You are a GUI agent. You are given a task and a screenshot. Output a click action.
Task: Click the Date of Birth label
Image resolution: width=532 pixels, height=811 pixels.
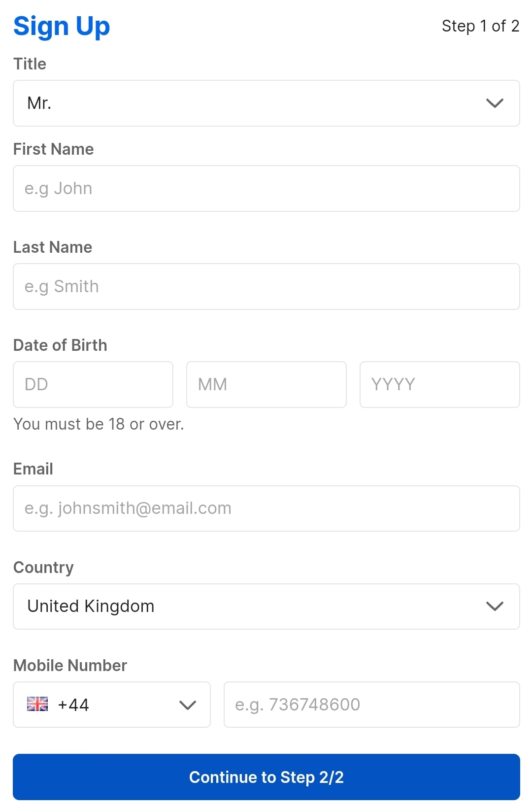(60, 345)
